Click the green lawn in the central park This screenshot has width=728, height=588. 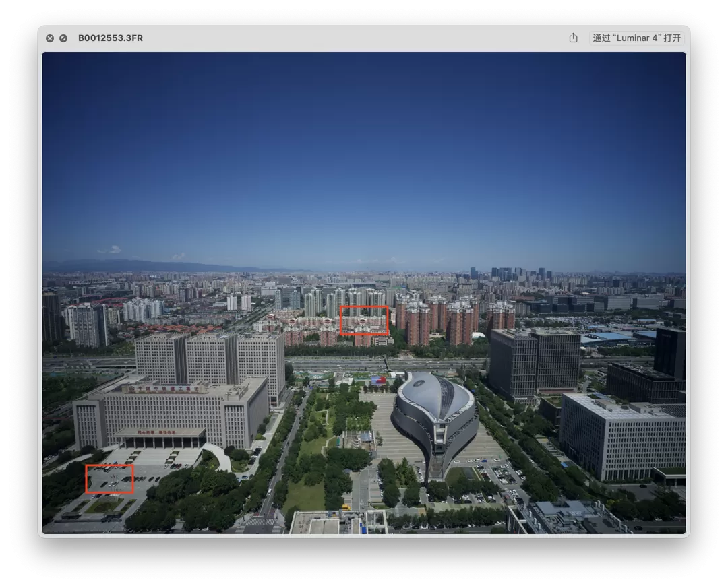click(x=305, y=496)
